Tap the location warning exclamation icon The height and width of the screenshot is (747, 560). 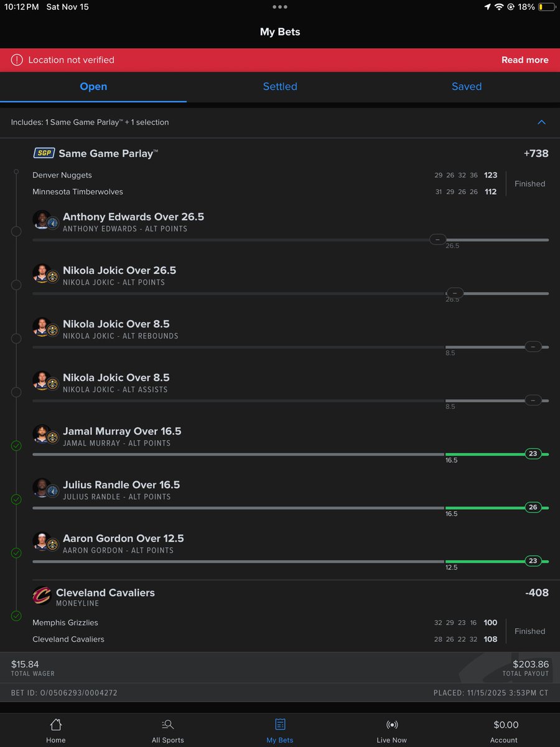17,60
